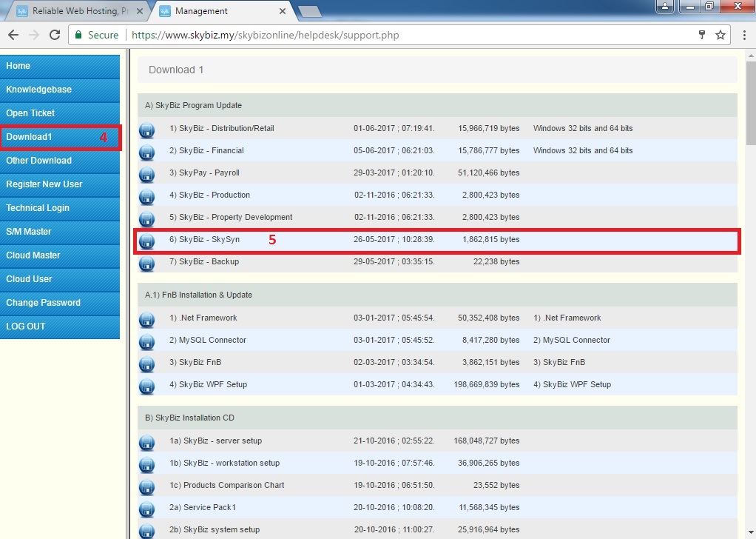The image size is (756, 539).
Task: Reload the page using the refresh button
Action: (54, 35)
